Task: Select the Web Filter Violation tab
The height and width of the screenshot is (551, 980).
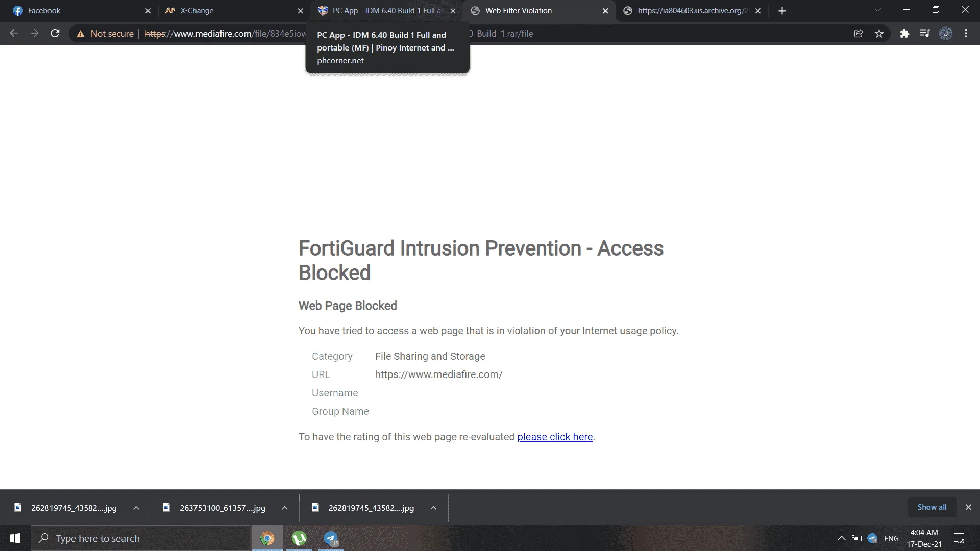Action: click(x=538, y=11)
